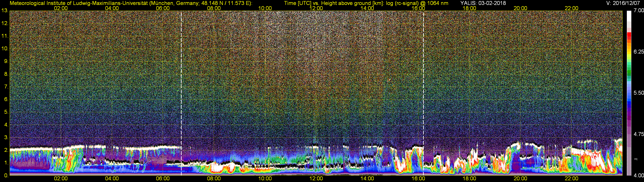Click '22:00' on the top time axis

571,8
